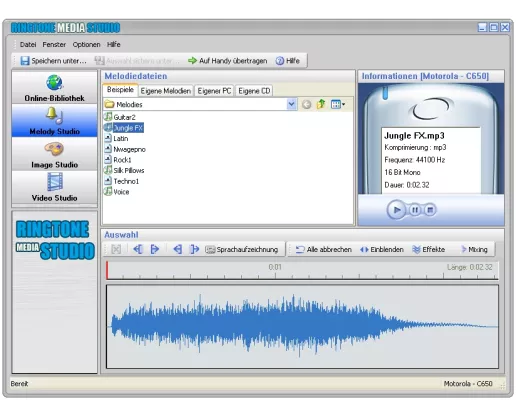
Task: Select the Techno1 melody file
Action: pyautogui.click(x=122, y=181)
